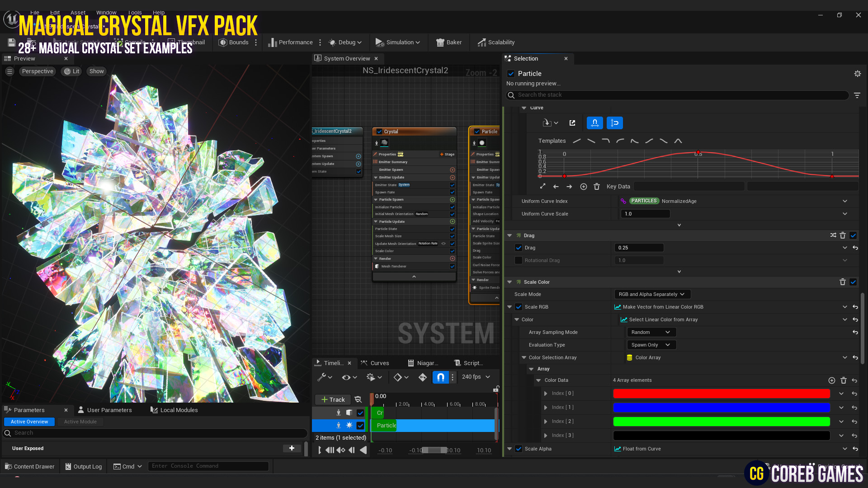Click the Track button in the timeline
This screenshot has height=488, width=868.
click(333, 399)
